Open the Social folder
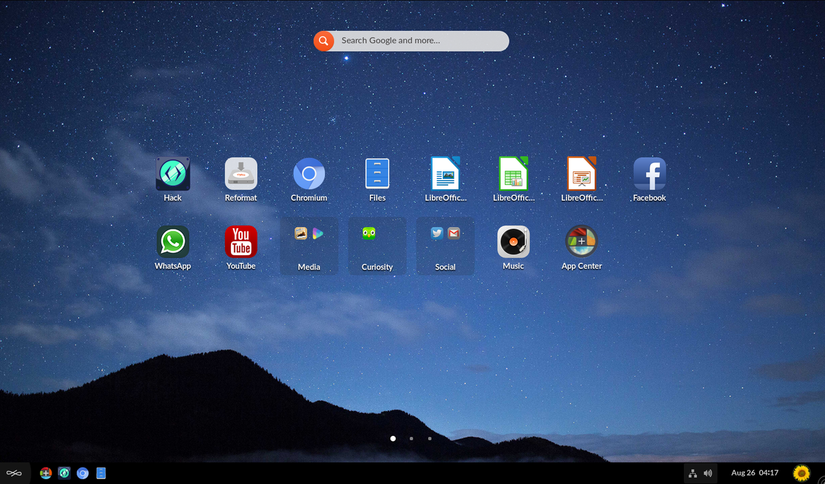Viewport: 825px width, 484px height. coord(445,246)
